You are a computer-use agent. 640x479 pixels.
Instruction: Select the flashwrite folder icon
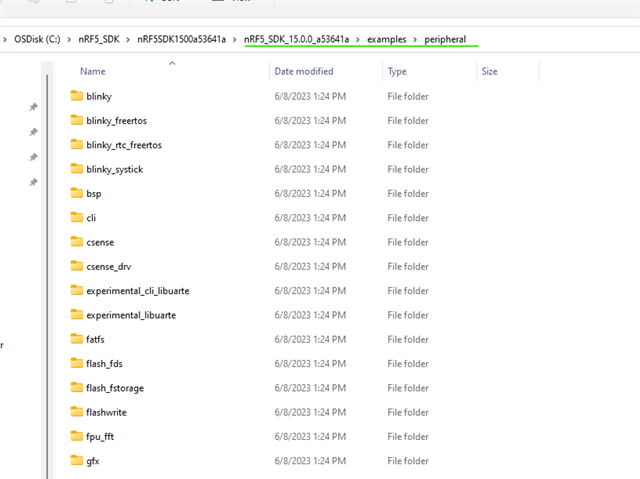click(x=76, y=412)
